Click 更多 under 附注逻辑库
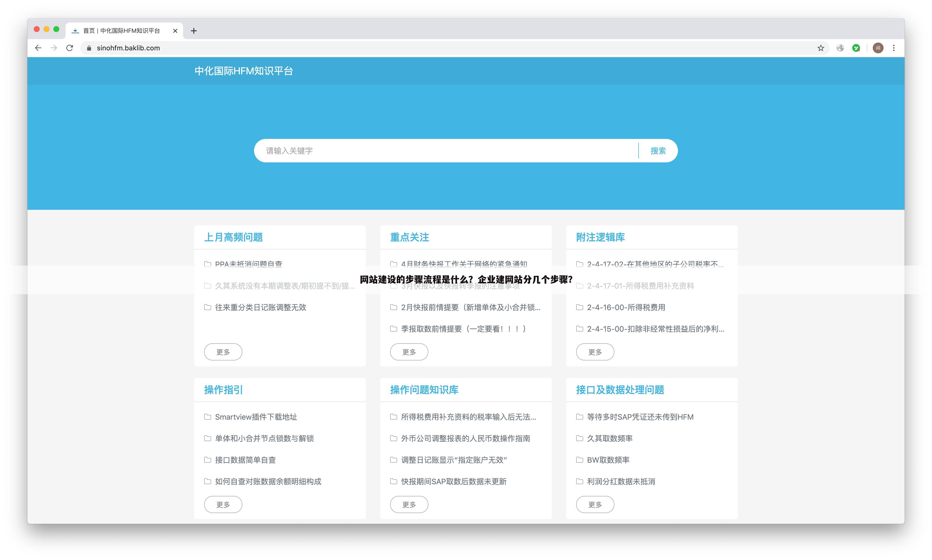The height and width of the screenshot is (560, 932). [x=595, y=352]
